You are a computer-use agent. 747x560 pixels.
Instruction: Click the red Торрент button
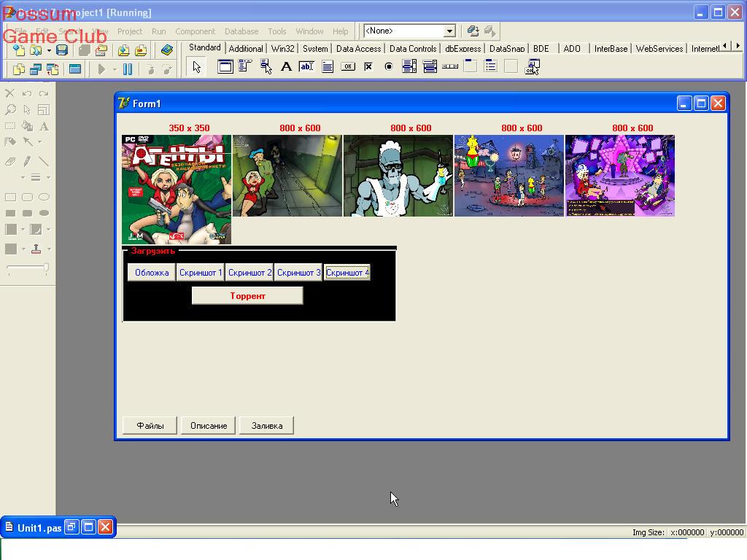(x=247, y=296)
